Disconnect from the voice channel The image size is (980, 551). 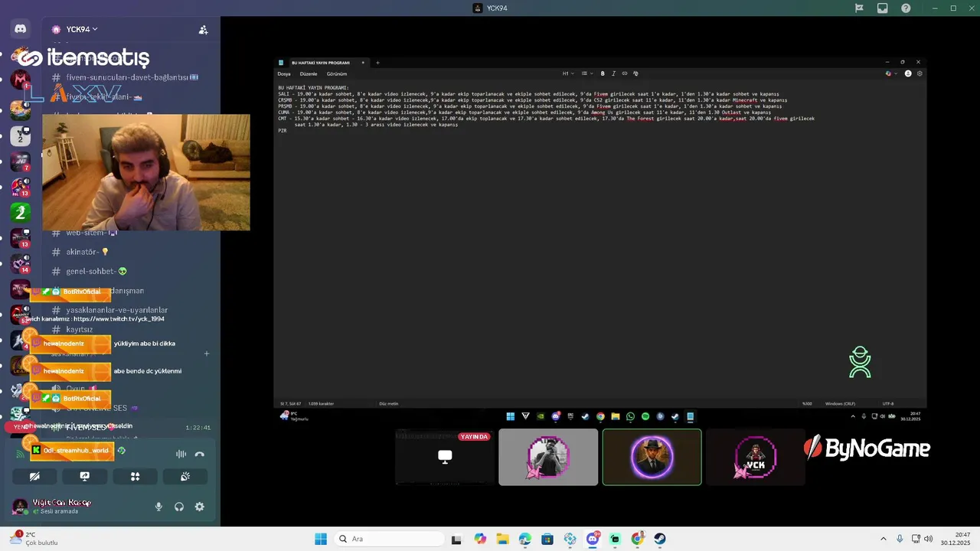pyautogui.click(x=200, y=454)
